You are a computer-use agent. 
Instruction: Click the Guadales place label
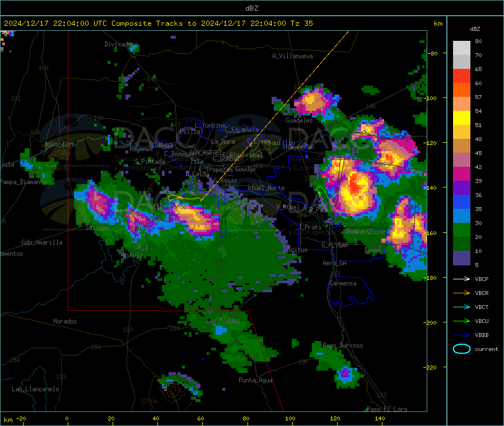point(299,120)
